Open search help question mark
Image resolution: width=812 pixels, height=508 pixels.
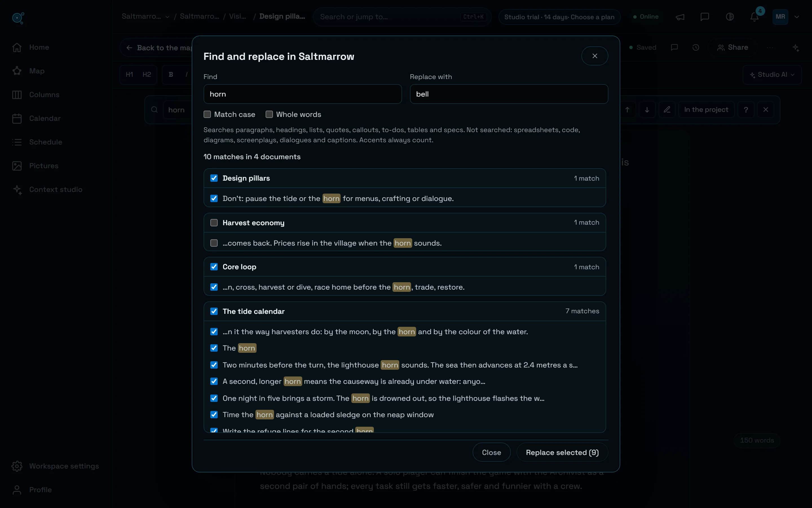(746, 110)
